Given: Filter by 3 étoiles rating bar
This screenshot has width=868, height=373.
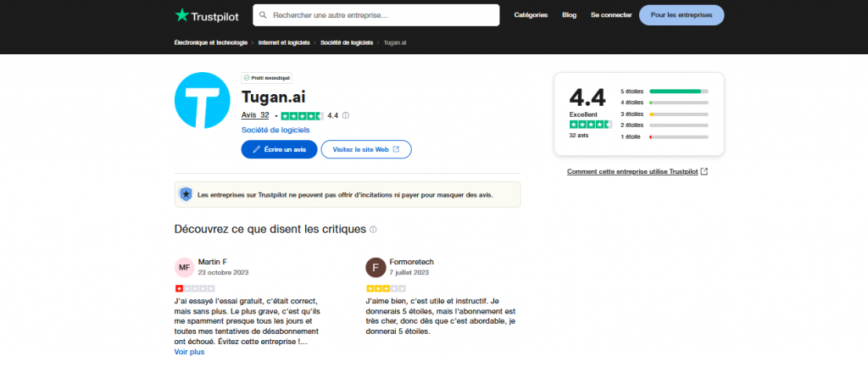Looking at the screenshot, I should coord(665,114).
